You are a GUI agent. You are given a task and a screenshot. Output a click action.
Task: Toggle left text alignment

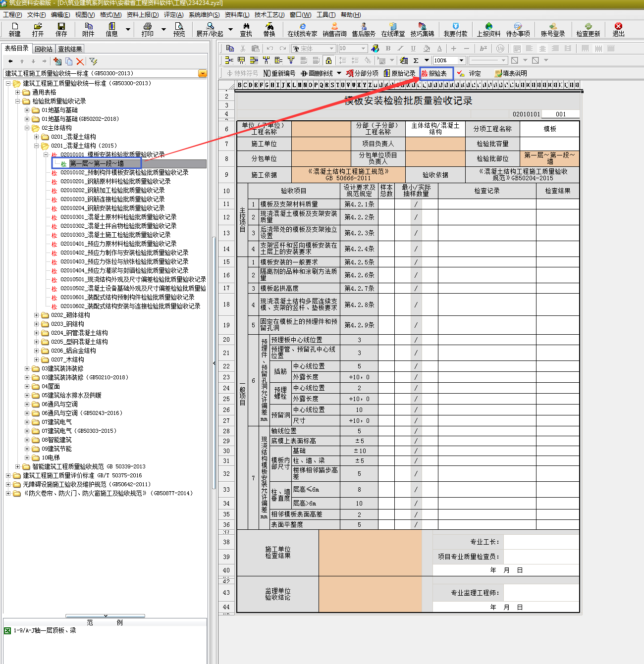[530, 49]
